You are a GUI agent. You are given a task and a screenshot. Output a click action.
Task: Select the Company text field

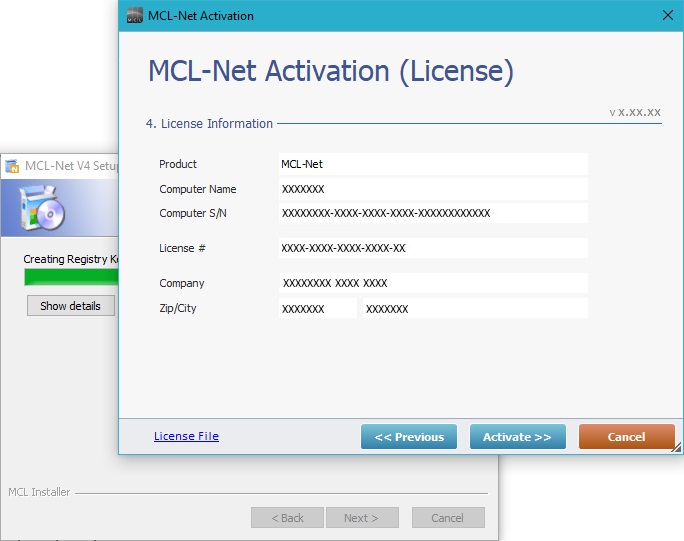[x=432, y=283]
